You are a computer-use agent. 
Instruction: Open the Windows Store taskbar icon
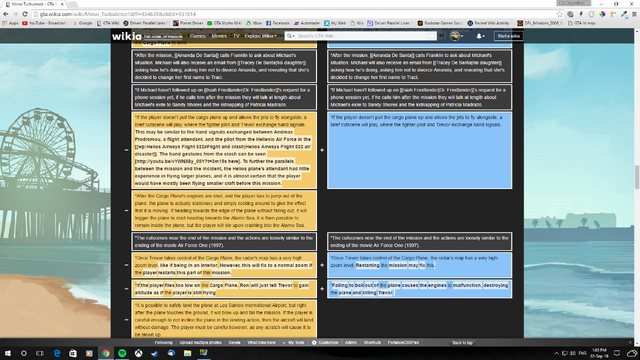pos(73,353)
